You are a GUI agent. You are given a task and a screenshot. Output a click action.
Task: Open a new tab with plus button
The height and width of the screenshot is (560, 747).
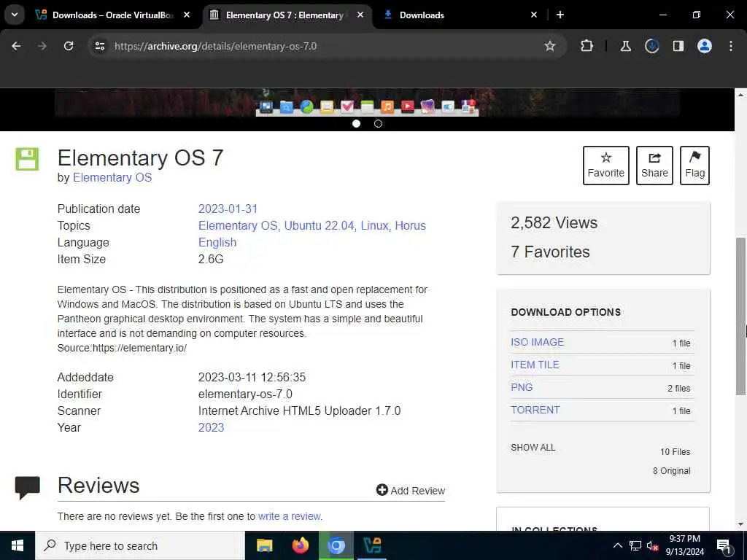(560, 15)
